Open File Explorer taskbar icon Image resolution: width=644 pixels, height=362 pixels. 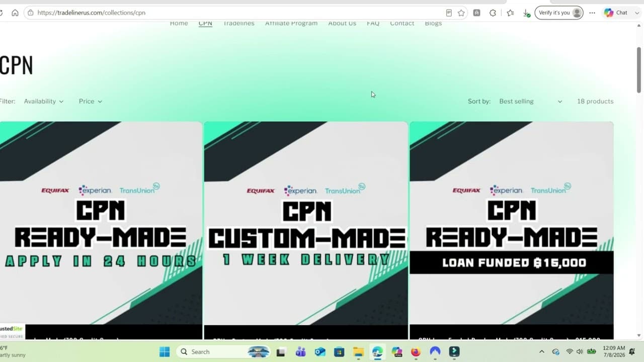coord(358,352)
